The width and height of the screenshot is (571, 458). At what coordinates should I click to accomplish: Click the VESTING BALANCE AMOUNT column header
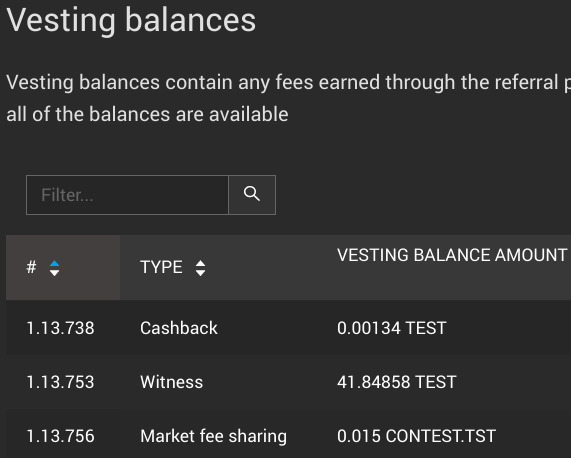pos(452,255)
